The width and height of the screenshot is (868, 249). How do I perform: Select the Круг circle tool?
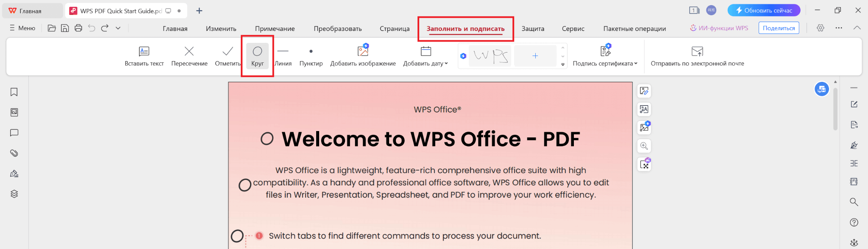[x=257, y=56]
